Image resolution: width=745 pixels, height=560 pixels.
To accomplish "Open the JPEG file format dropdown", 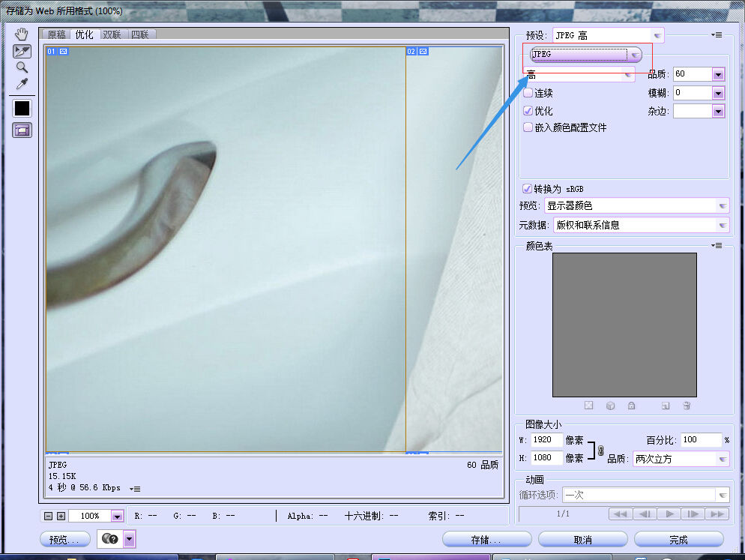I will coord(585,55).
